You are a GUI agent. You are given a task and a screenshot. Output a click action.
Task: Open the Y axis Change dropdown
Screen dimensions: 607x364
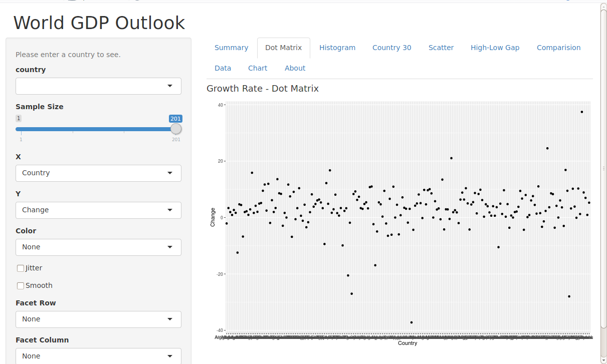[98, 210]
